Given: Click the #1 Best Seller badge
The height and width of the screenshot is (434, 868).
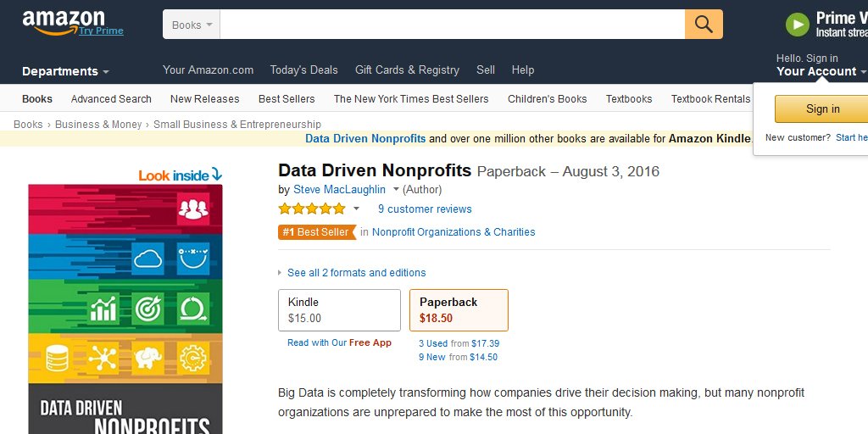Looking at the screenshot, I should point(317,232).
